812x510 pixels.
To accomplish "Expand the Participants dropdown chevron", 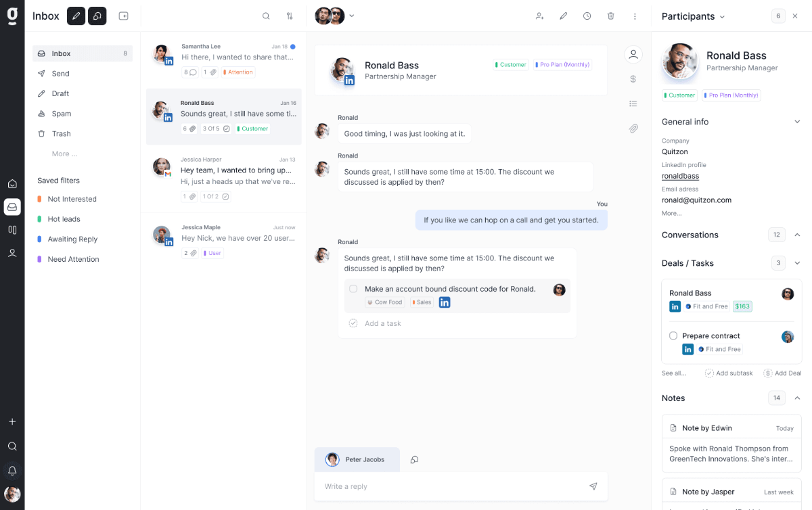I will point(722,17).
